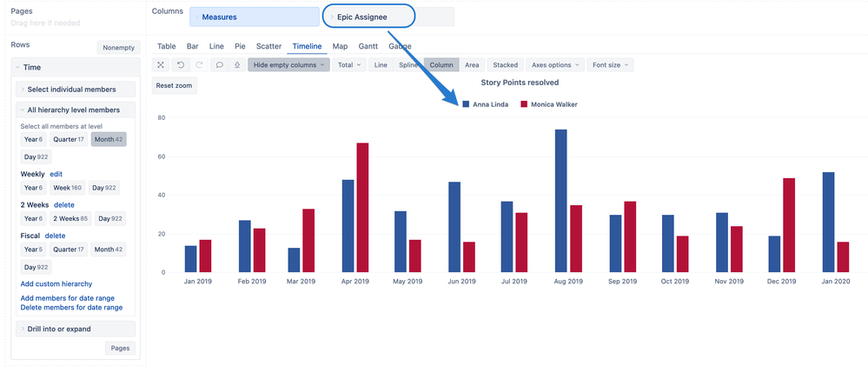Click the Apr 2019 red Monica Walker bar
The width and height of the screenshot is (868, 373).
[362, 208]
